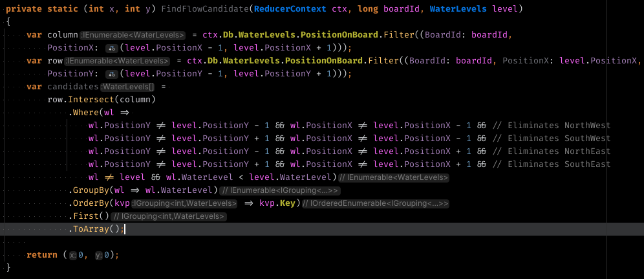
Task: Click the range icon before level.PositionX - 1
Action: [x=111, y=48]
